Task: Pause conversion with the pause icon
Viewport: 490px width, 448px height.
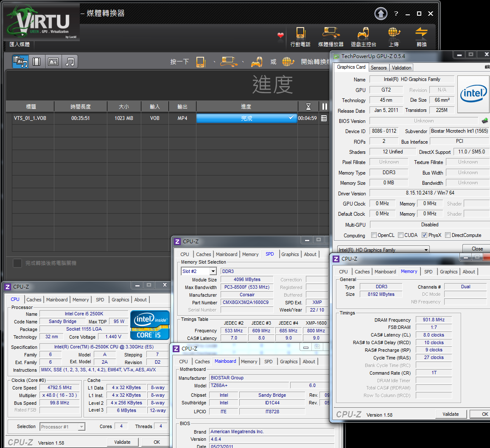Action: 325,107
